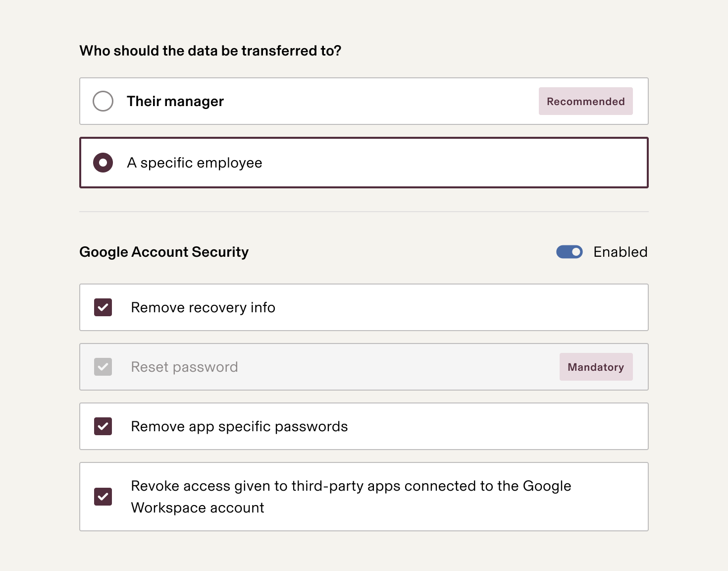
Task: Click the horizontal divider line between sections
Action: [364, 212]
